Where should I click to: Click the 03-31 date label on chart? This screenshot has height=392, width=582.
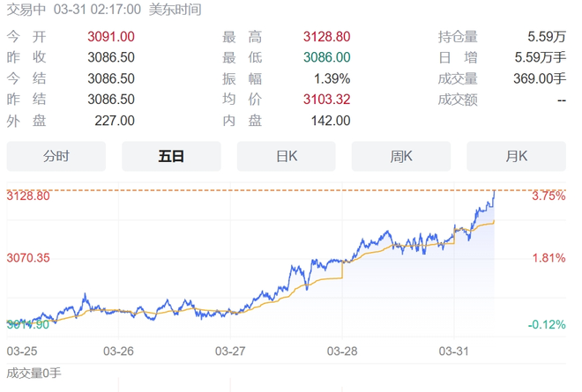453,351
